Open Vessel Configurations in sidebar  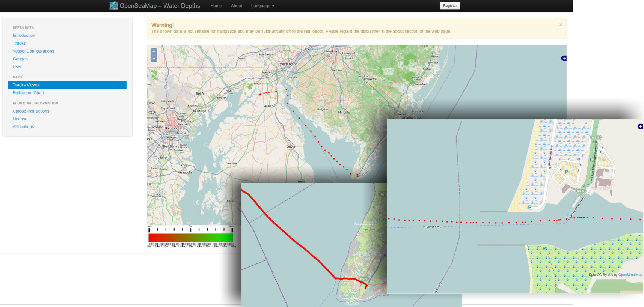[33, 51]
